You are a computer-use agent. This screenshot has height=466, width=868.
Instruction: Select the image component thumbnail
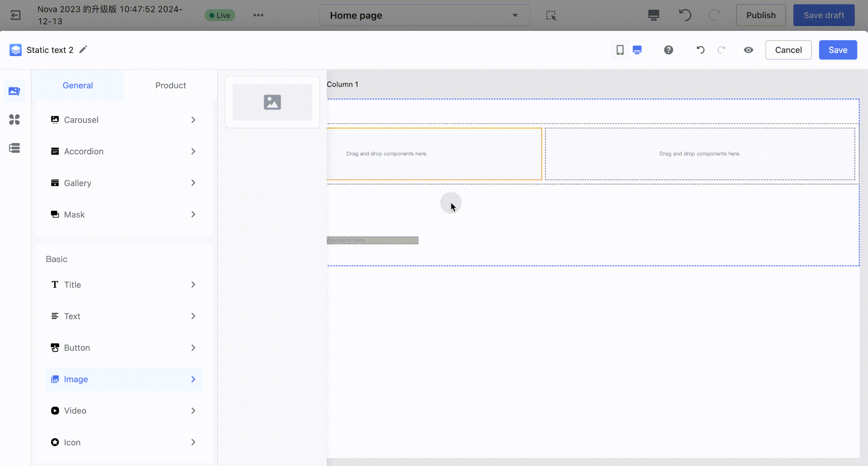point(272,102)
